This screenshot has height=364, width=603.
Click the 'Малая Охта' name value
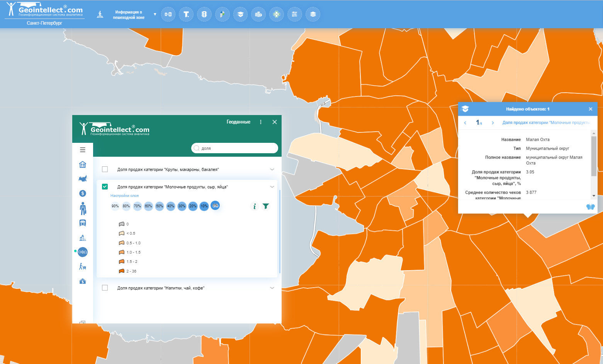pos(538,140)
